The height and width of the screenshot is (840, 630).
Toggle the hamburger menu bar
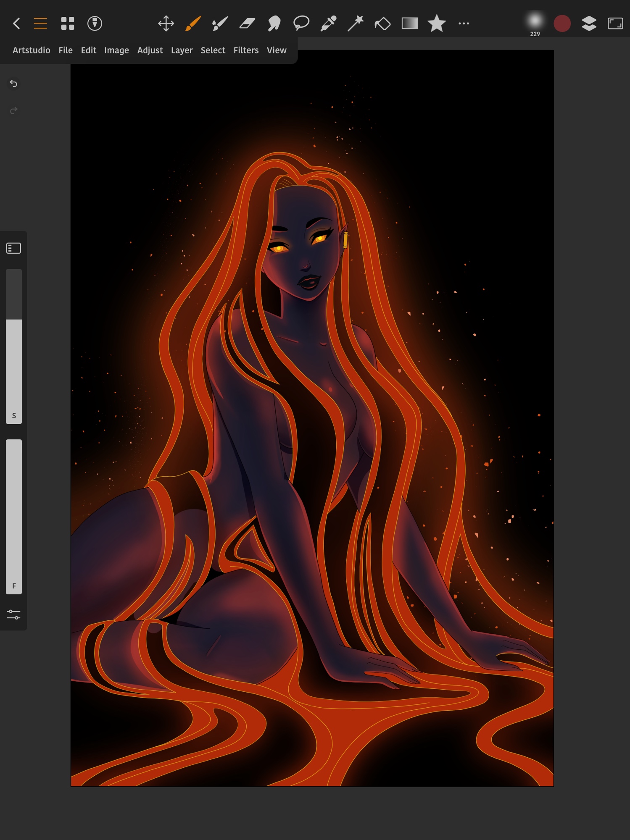click(40, 24)
